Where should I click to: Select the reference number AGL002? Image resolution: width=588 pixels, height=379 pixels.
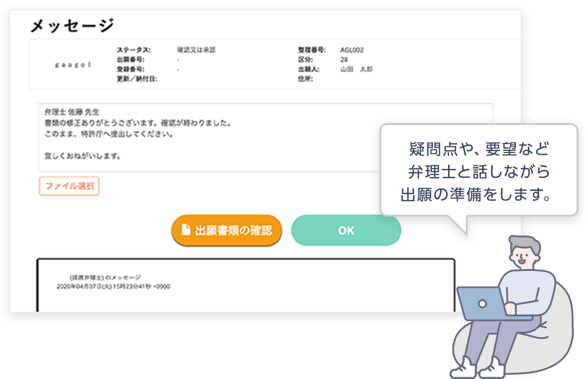352,50
